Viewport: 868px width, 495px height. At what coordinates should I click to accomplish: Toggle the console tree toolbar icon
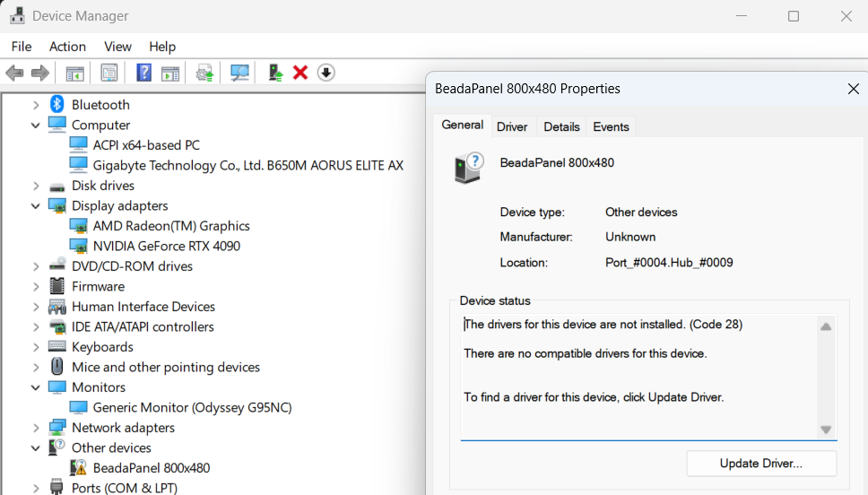[x=74, y=73]
